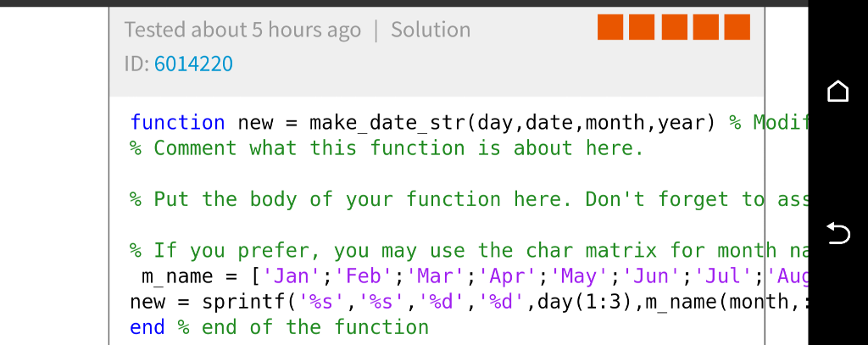This screenshot has width=868, height=345.
Task: Click the 'Solution' label in header
Action: [x=431, y=30]
